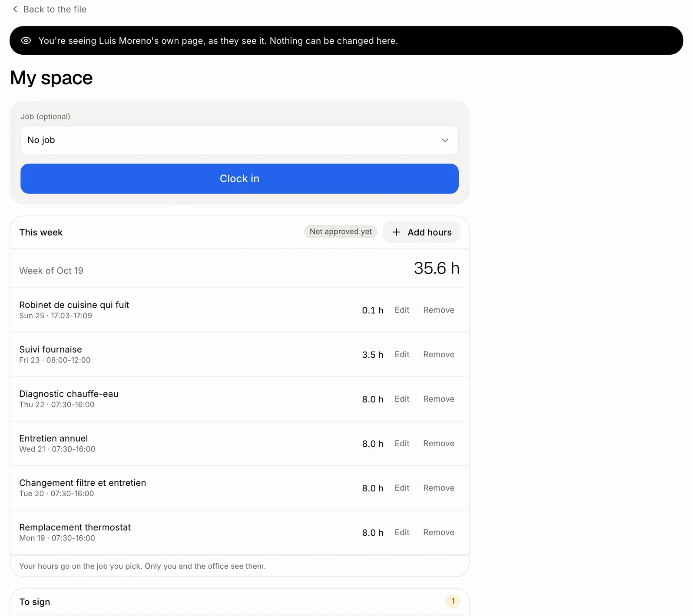Edit the Robinet de cuisine qui fuit entry
Viewport: 695px width, 616px height.
402,310
